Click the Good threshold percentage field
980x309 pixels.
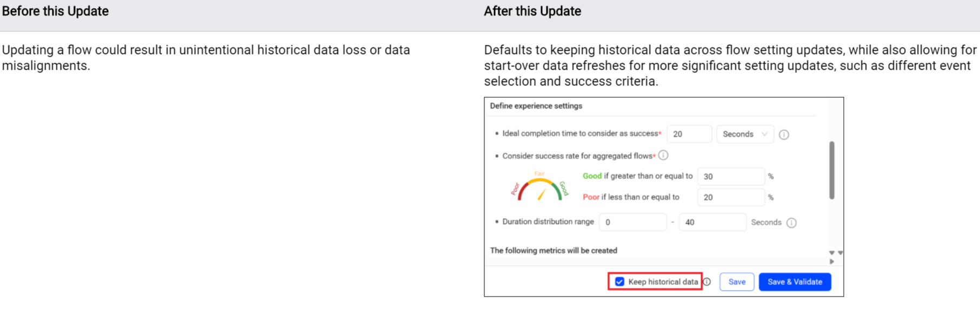[x=730, y=177]
